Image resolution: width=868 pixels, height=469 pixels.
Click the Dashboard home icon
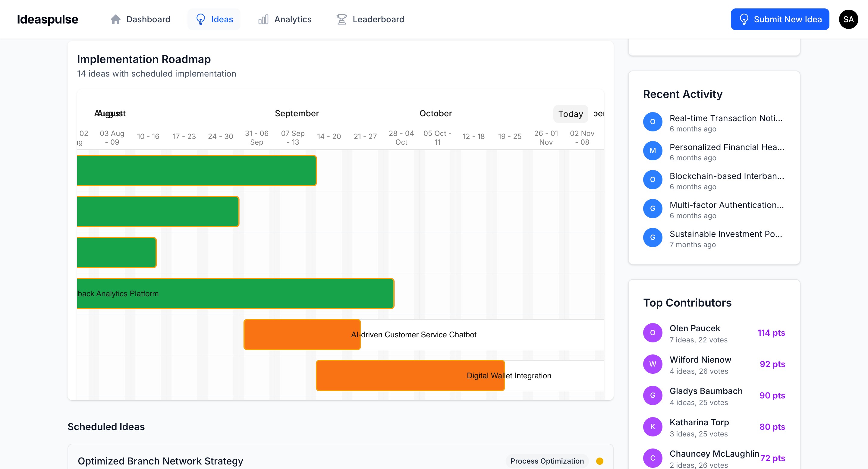pyautogui.click(x=115, y=20)
